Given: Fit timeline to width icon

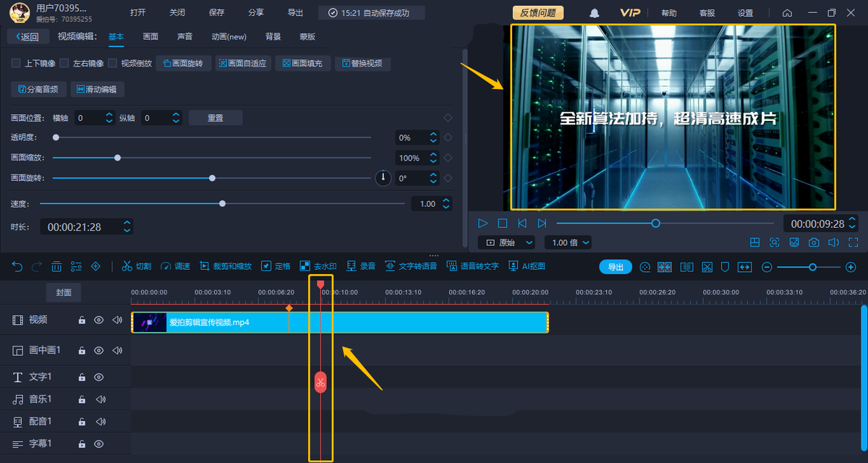Looking at the screenshot, I should (745, 267).
